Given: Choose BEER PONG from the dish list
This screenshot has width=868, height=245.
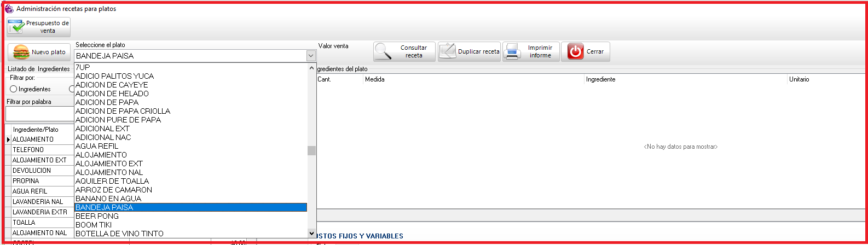Looking at the screenshot, I should (97, 216).
